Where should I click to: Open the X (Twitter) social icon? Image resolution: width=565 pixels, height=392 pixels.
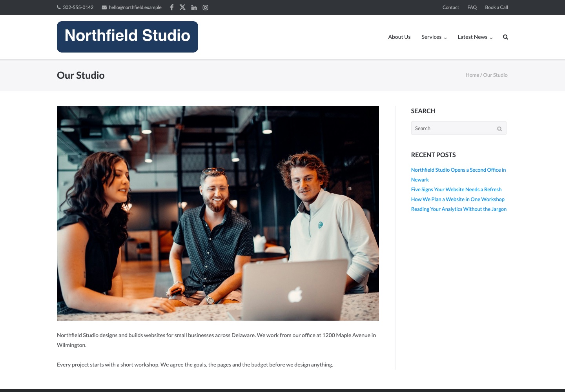182,7
